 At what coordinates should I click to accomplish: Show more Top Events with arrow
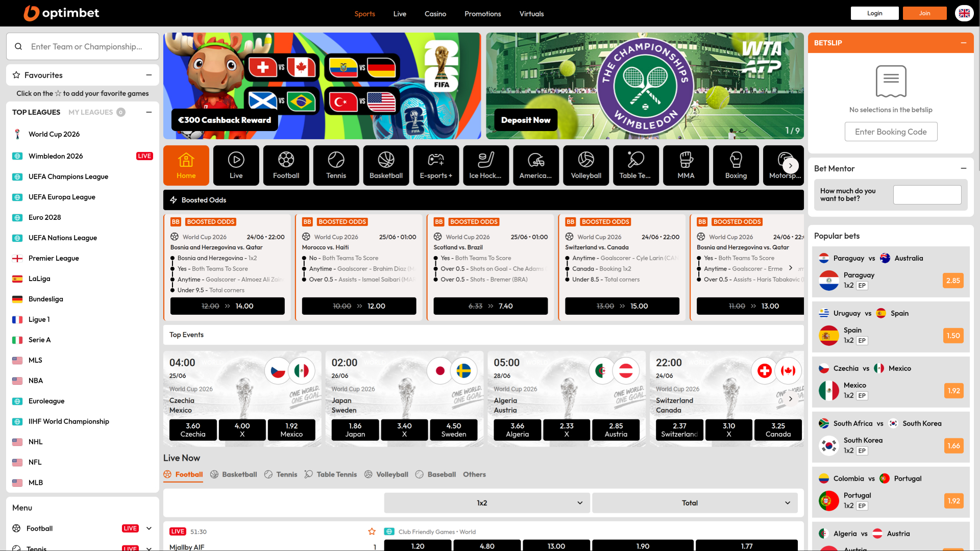click(x=791, y=399)
